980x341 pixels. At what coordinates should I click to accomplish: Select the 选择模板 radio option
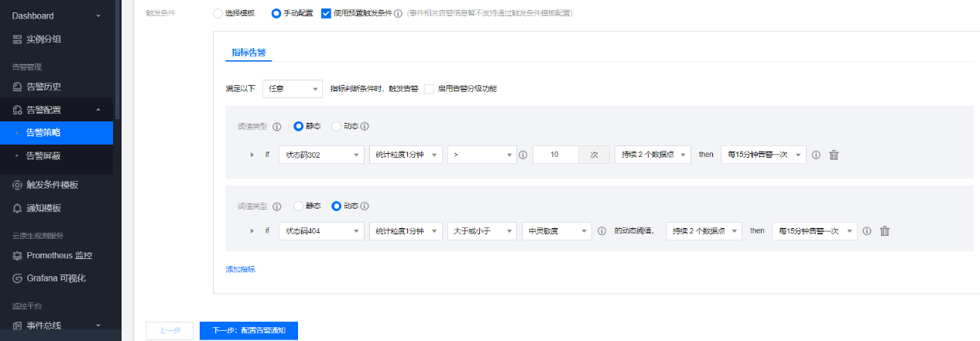[218, 14]
